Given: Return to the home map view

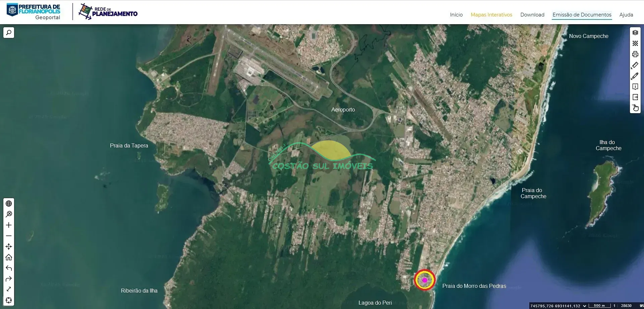Looking at the screenshot, I should (x=9, y=257).
